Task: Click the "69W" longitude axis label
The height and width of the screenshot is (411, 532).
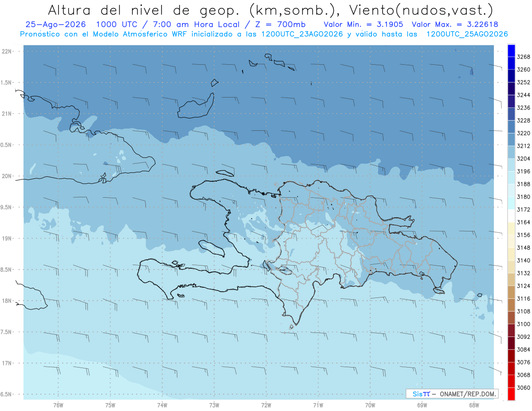Action: pyautogui.click(x=422, y=405)
